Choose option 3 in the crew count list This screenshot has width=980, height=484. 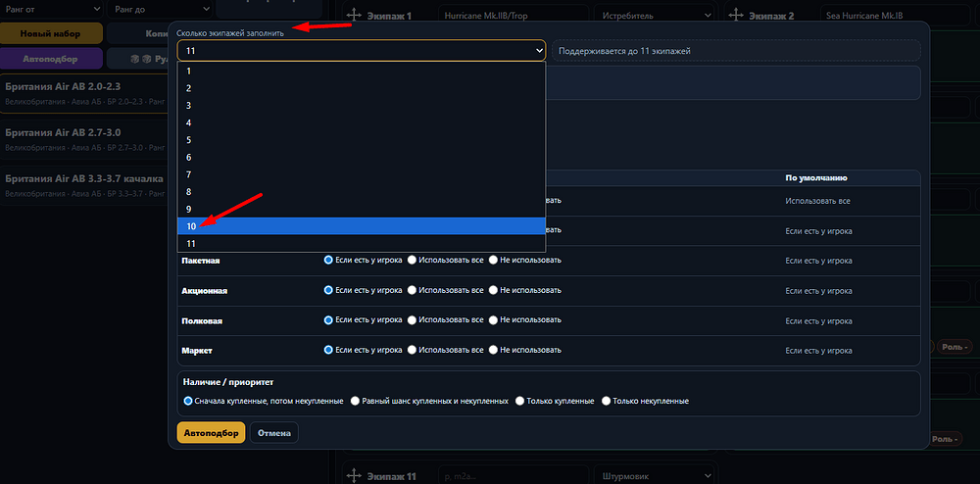[x=362, y=105]
